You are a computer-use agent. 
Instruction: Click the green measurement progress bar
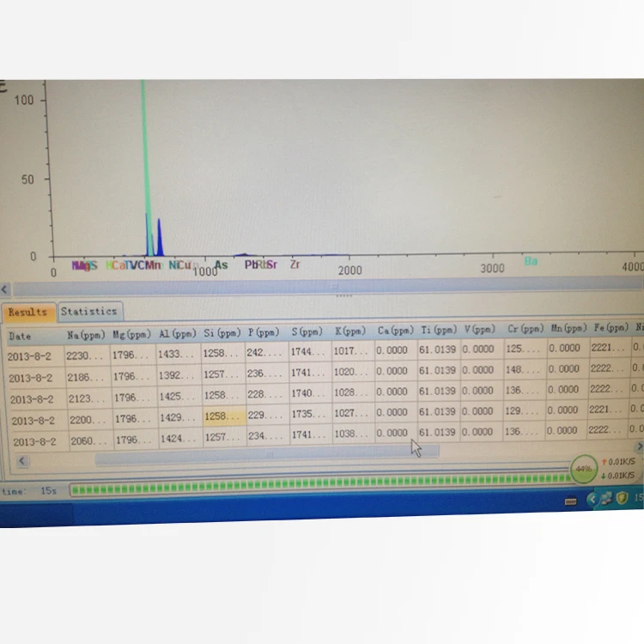click(321, 483)
